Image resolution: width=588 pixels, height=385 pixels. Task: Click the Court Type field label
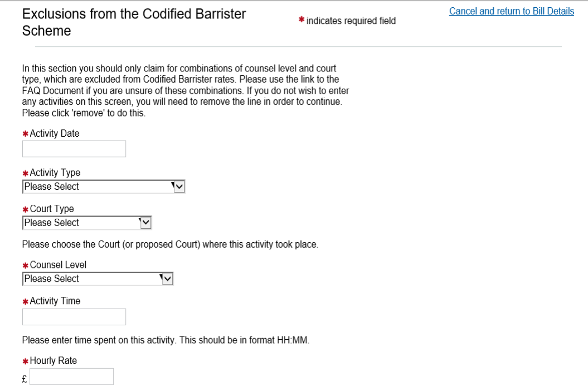pos(51,208)
